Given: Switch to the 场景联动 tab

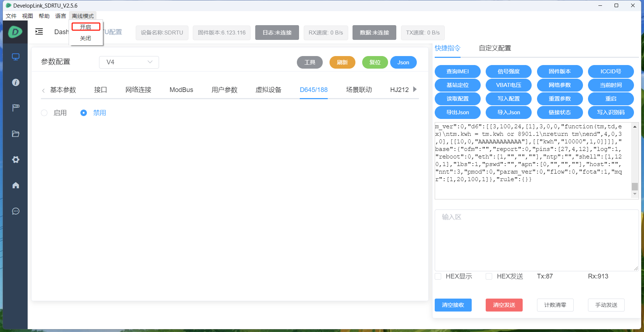Looking at the screenshot, I should [x=359, y=90].
